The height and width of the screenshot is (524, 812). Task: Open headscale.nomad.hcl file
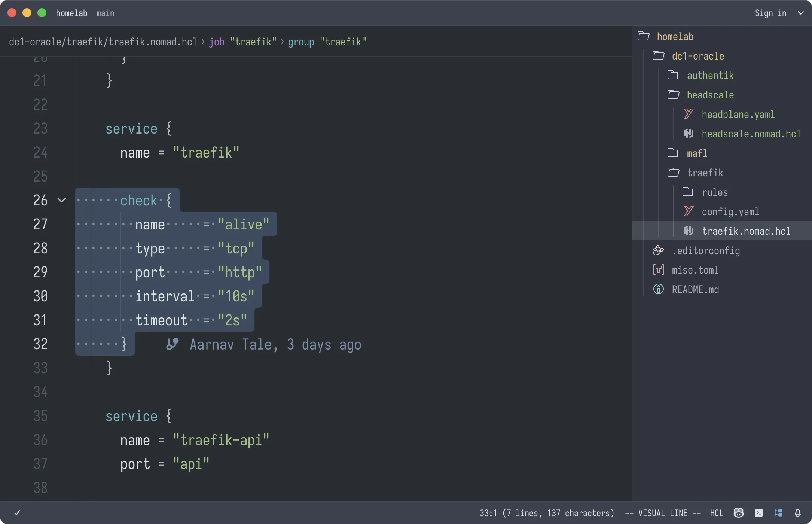click(x=751, y=134)
